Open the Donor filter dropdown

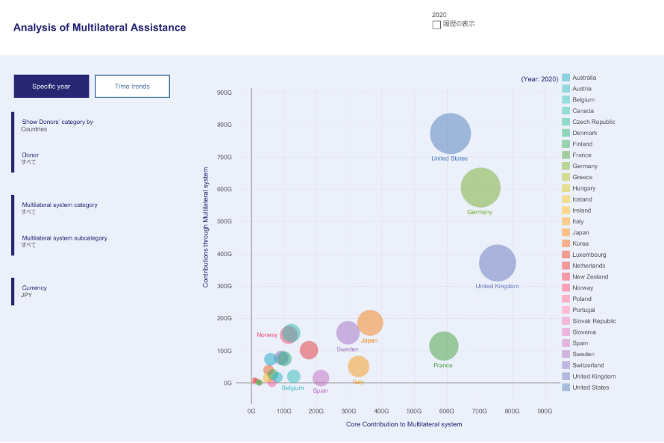[x=30, y=158]
